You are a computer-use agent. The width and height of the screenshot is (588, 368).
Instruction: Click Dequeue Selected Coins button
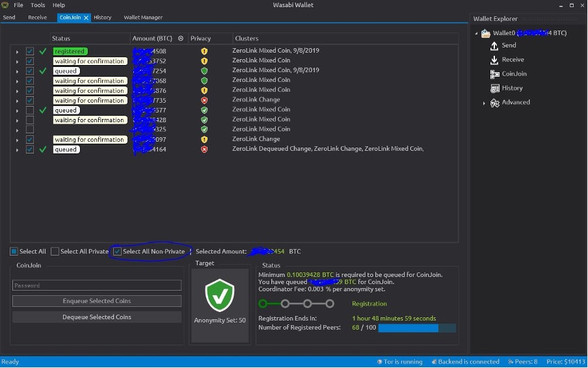click(x=97, y=317)
